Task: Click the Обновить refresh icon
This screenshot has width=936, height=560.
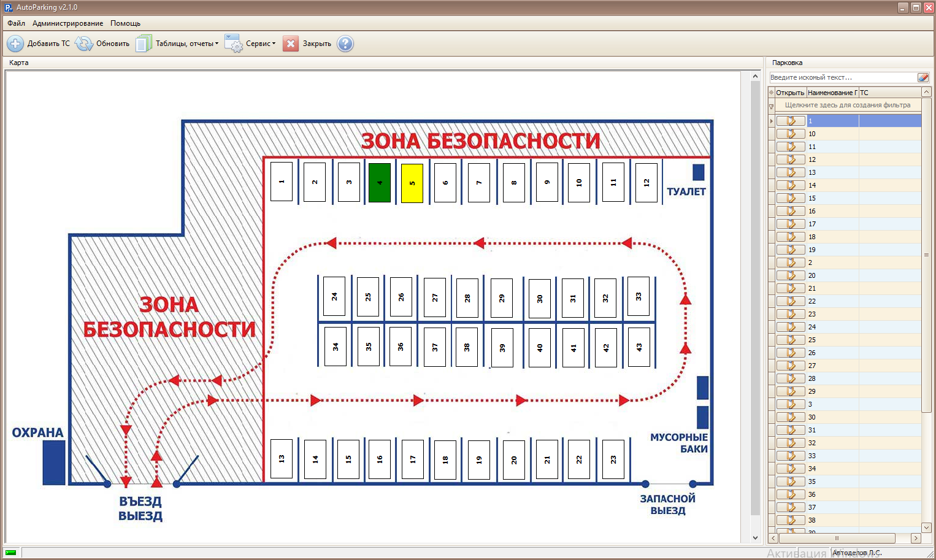Action: (84, 44)
